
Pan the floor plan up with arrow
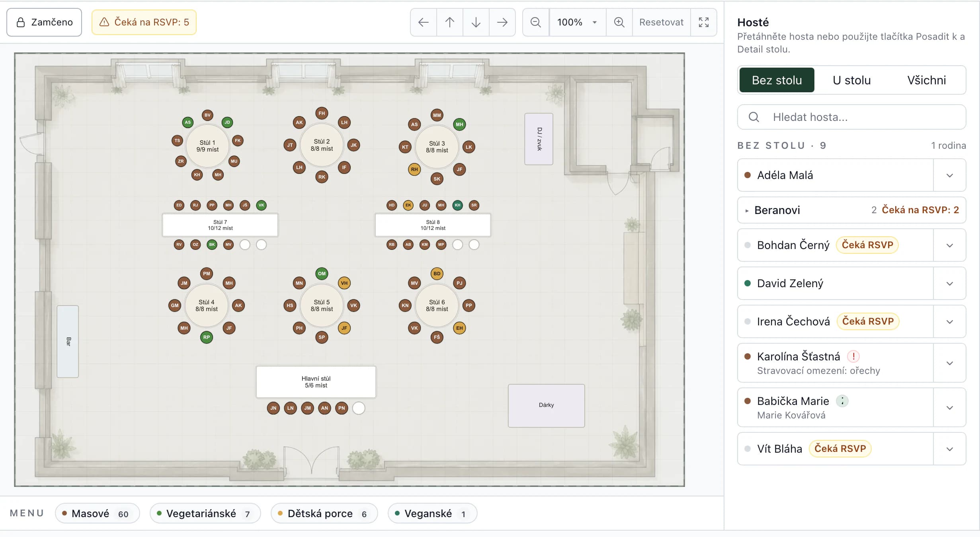450,22
